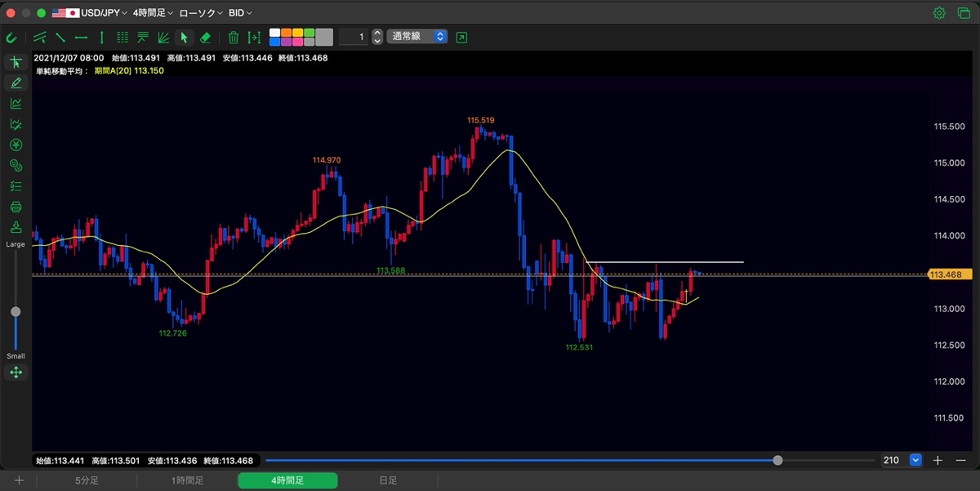Click the four-way move arrows icon
Image resolution: width=980 pixels, height=491 pixels.
click(x=16, y=373)
